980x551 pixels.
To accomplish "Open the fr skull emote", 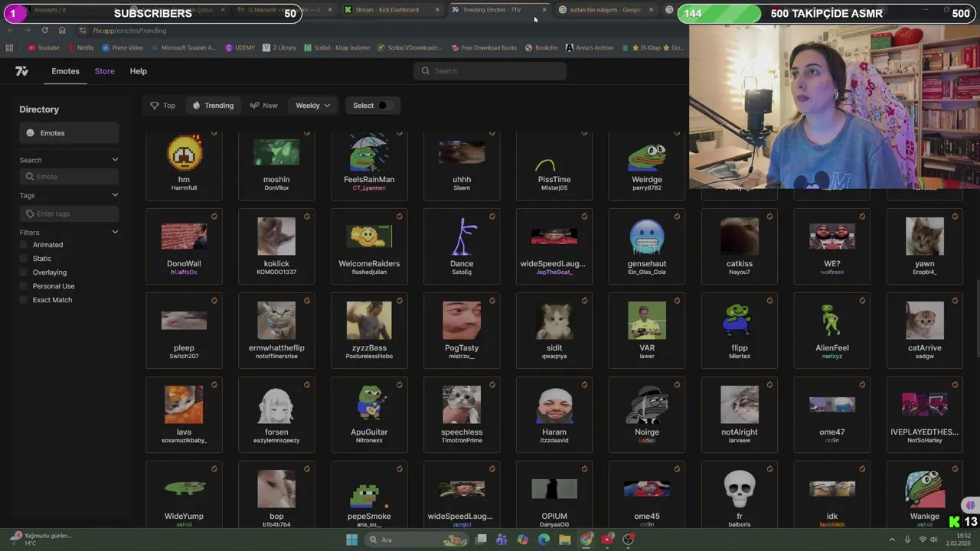I will coord(740,496).
